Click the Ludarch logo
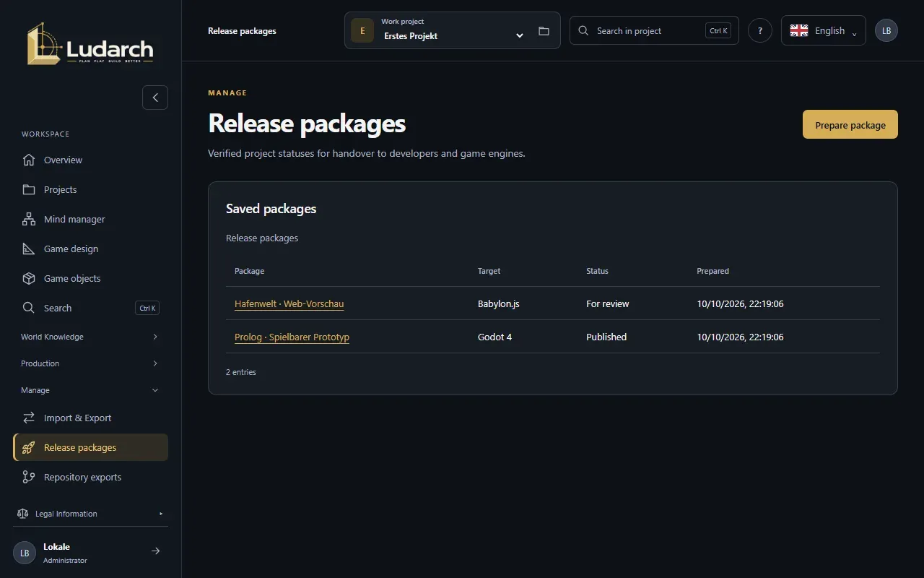The width and height of the screenshot is (924, 578). (x=90, y=43)
